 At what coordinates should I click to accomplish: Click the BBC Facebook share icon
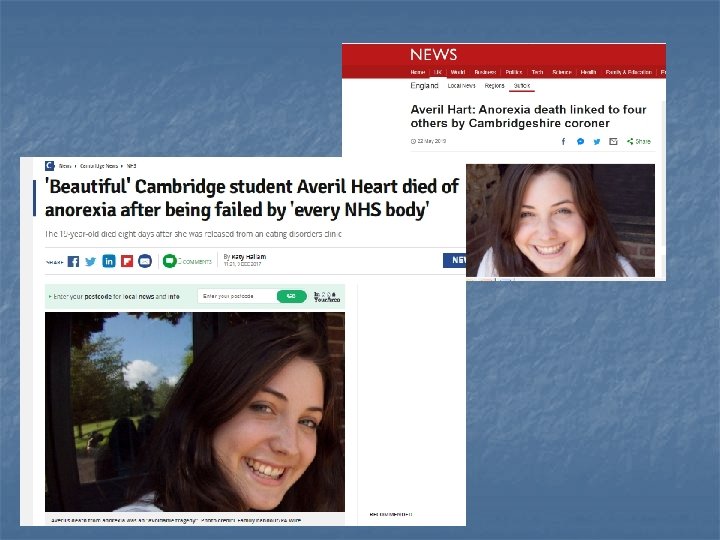point(563,141)
